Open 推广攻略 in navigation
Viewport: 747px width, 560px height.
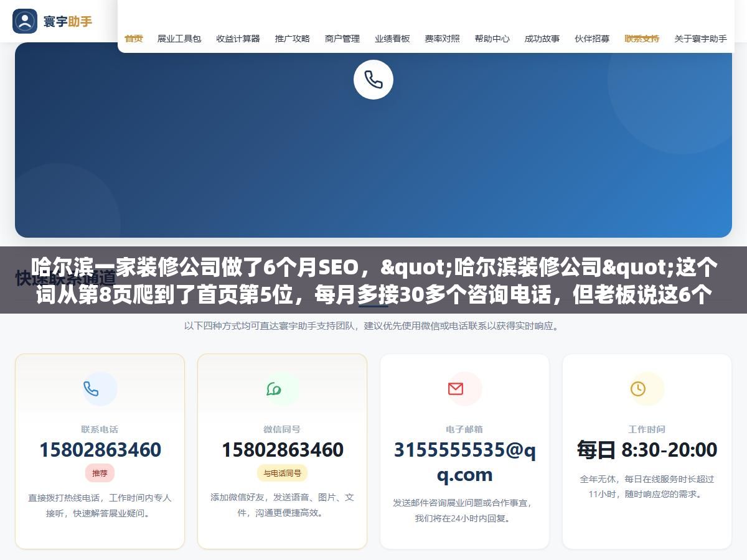click(x=293, y=39)
